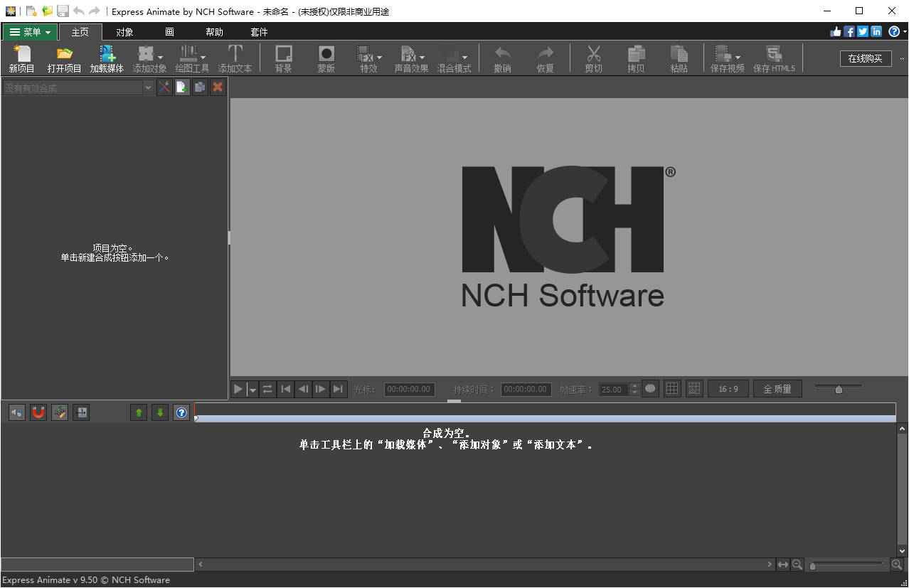The width and height of the screenshot is (909, 588).
Task: Click the 新项目 (New Project) icon
Action: (x=21, y=57)
